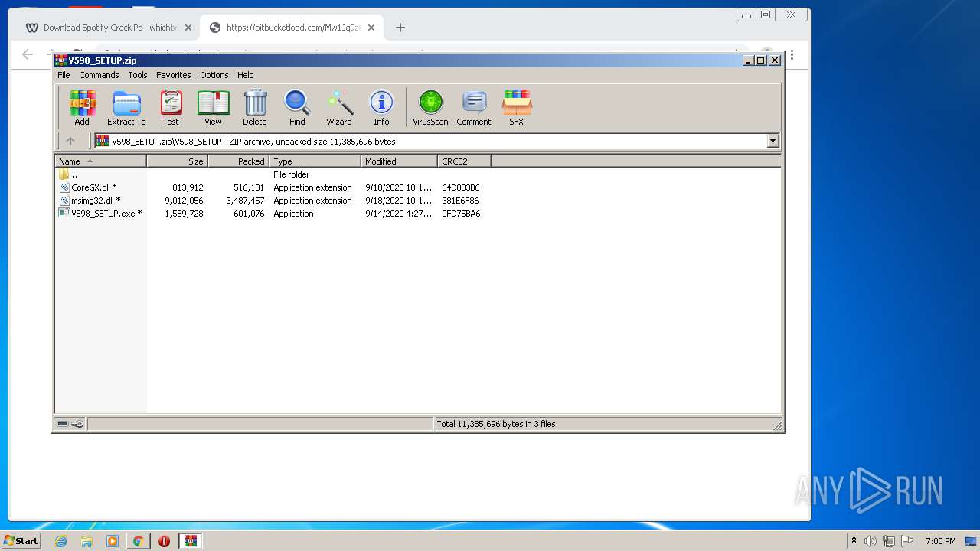Sort by the Size column header
The image size is (980, 551).
(x=177, y=161)
